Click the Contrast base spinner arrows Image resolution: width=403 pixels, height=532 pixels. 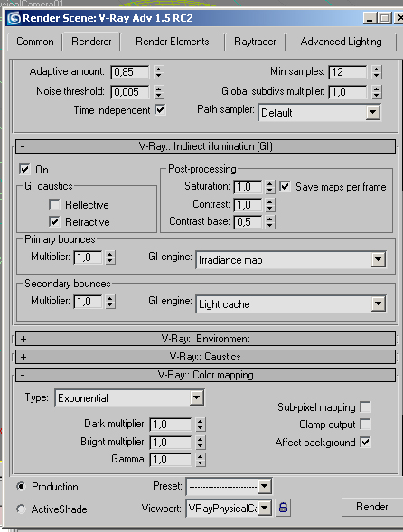click(269, 222)
